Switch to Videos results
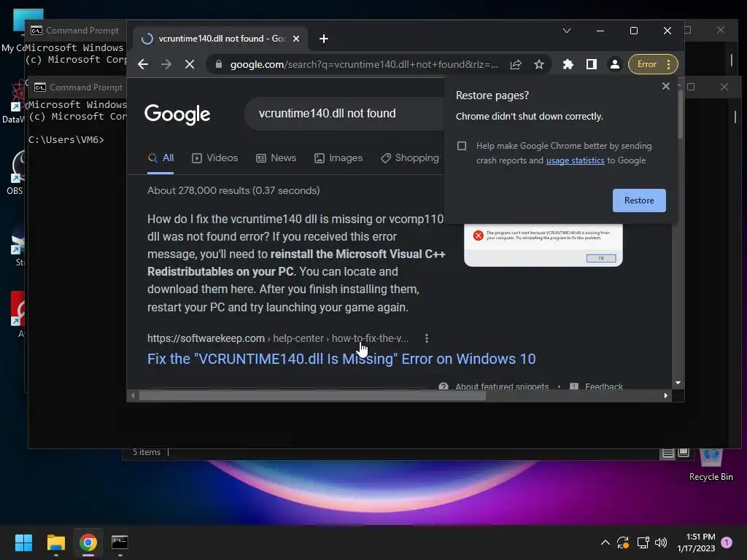This screenshot has height=560, width=747. point(214,158)
